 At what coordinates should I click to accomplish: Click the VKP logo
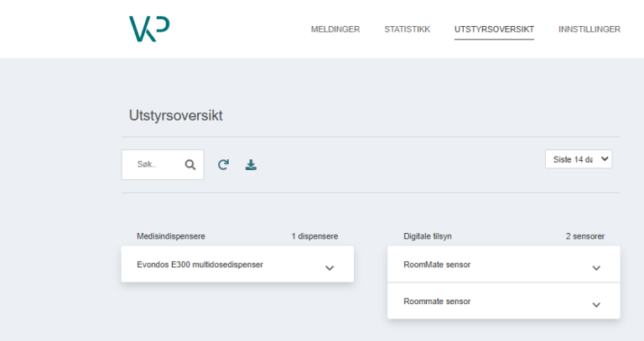click(x=149, y=28)
